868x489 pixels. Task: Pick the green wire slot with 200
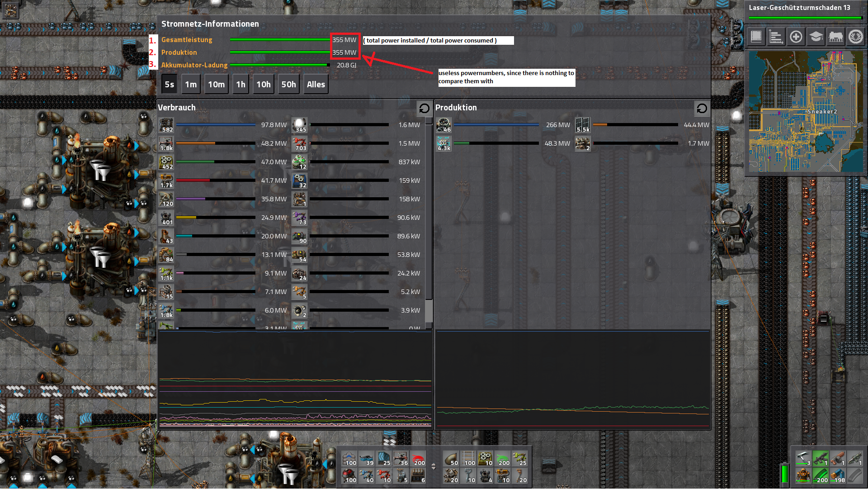[502, 459]
